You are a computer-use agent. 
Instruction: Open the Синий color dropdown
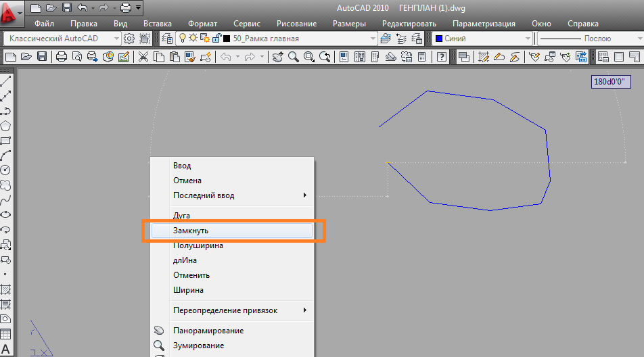pyautogui.click(x=528, y=39)
